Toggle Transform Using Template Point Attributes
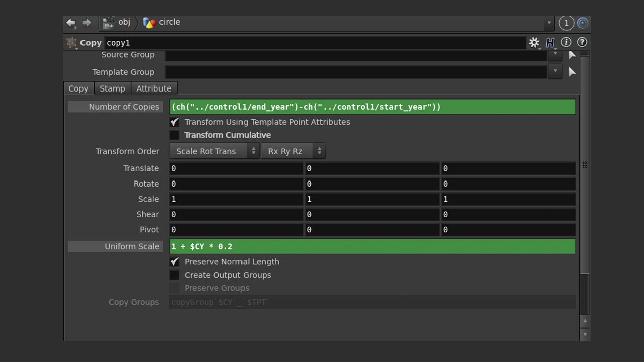644x362 pixels. (174, 122)
